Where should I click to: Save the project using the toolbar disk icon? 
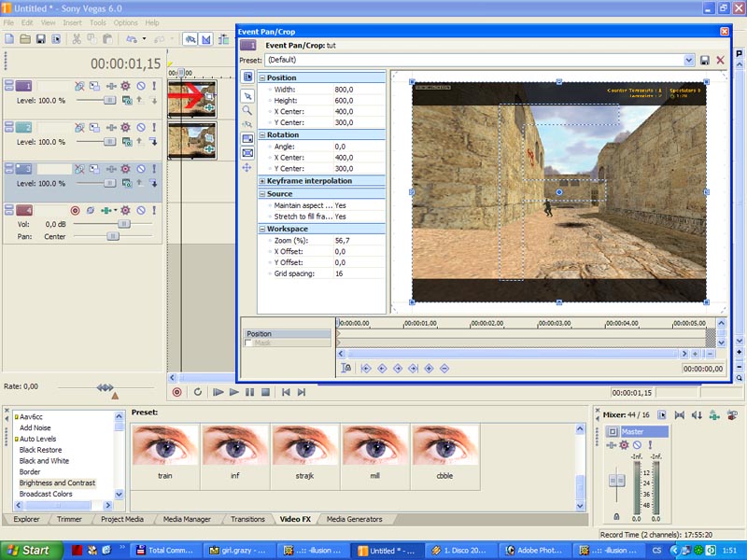coord(41,39)
